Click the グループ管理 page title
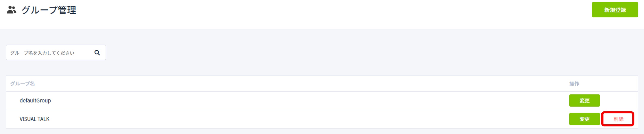This screenshot has width=644, height=134. coord(49,10)
